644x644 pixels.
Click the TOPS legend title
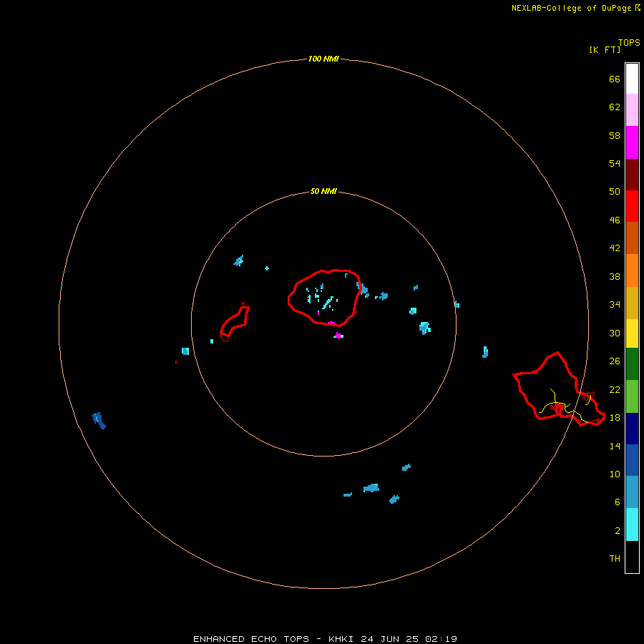[629, 42]
